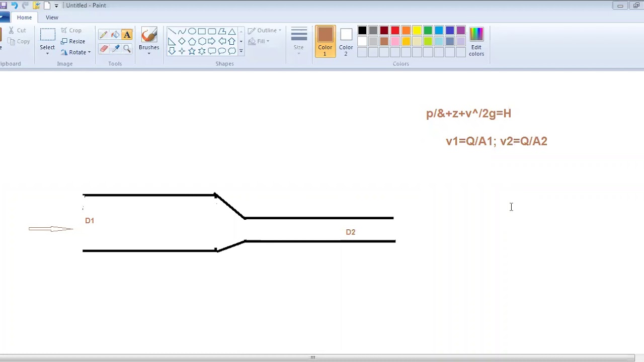Switch to the View ribbon tab
The width and height of the screenshot is (644, 362).
pyautogui.click(x=52, y=17)
